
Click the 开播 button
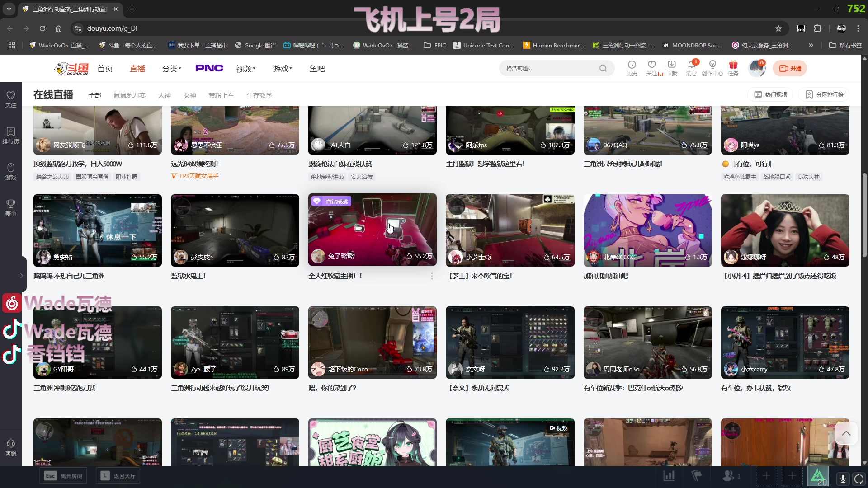point(790,68)
